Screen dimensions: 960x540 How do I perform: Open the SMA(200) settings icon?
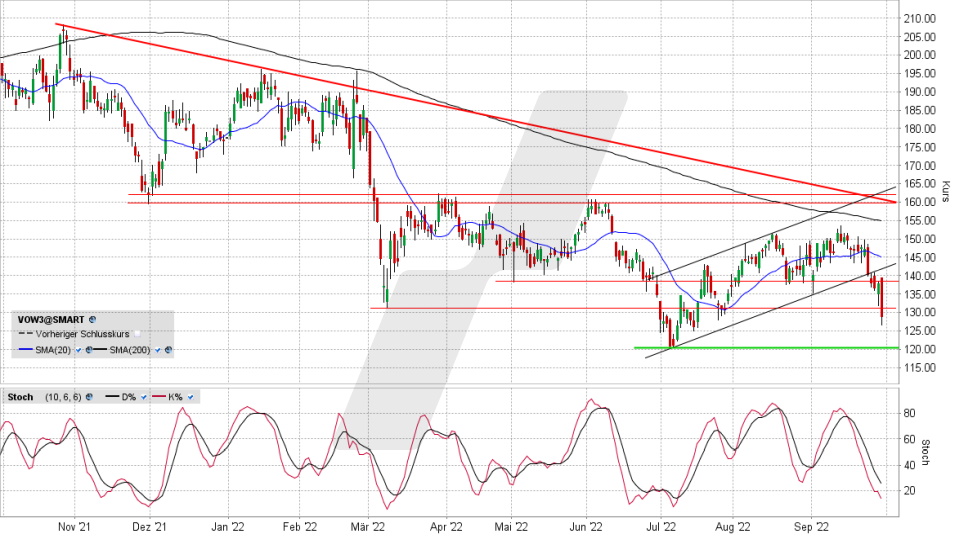(x=168, y=350)
